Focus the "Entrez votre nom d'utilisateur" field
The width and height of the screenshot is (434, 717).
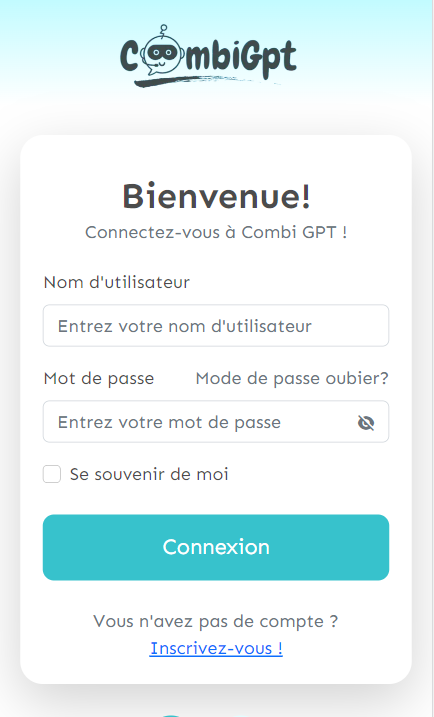(x=216, y=326)
